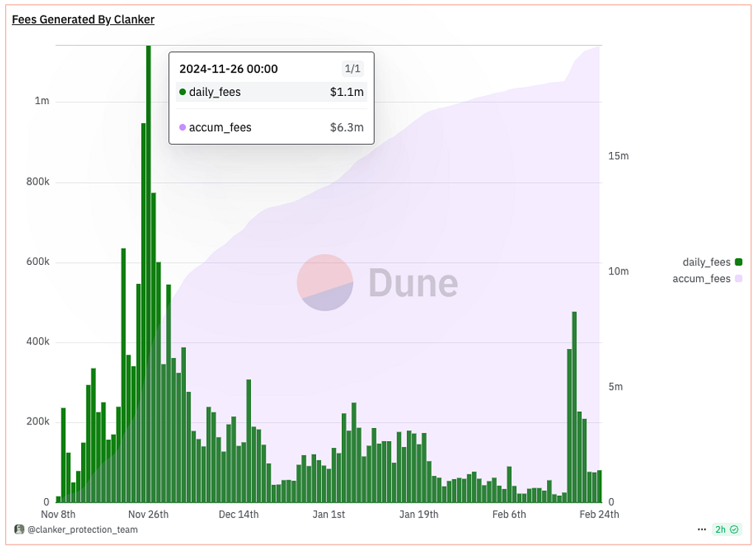The width and height of the screenshot is (756, 549).
Task: Click the Jan 1st x-axis label
Action: [x=329, y=514]
